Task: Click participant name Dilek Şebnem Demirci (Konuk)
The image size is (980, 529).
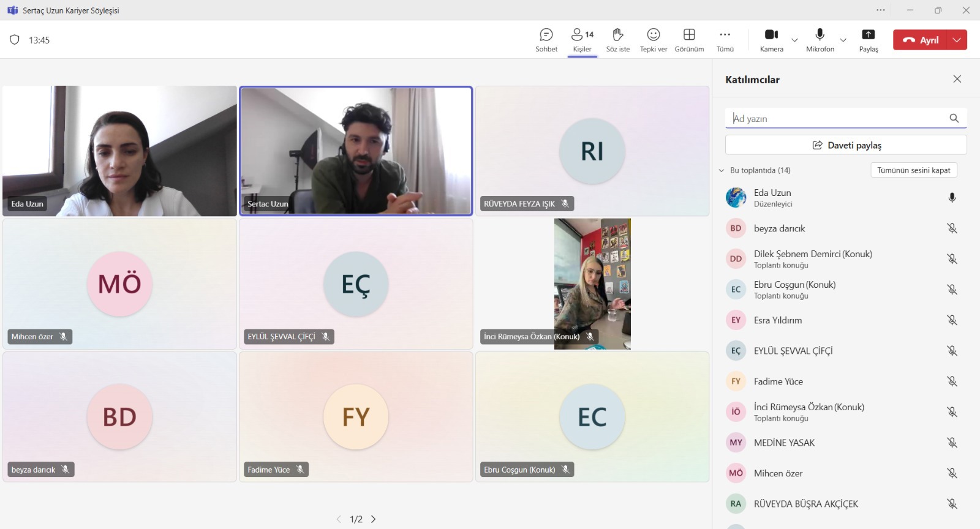Action: coord(813,254)
